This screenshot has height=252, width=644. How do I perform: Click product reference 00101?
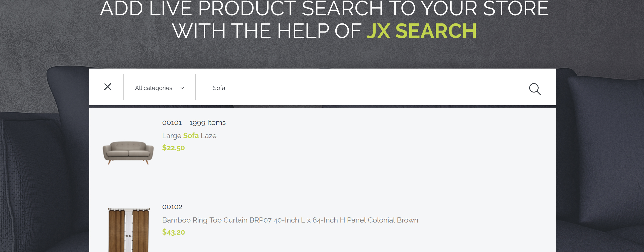click(172, 123)
